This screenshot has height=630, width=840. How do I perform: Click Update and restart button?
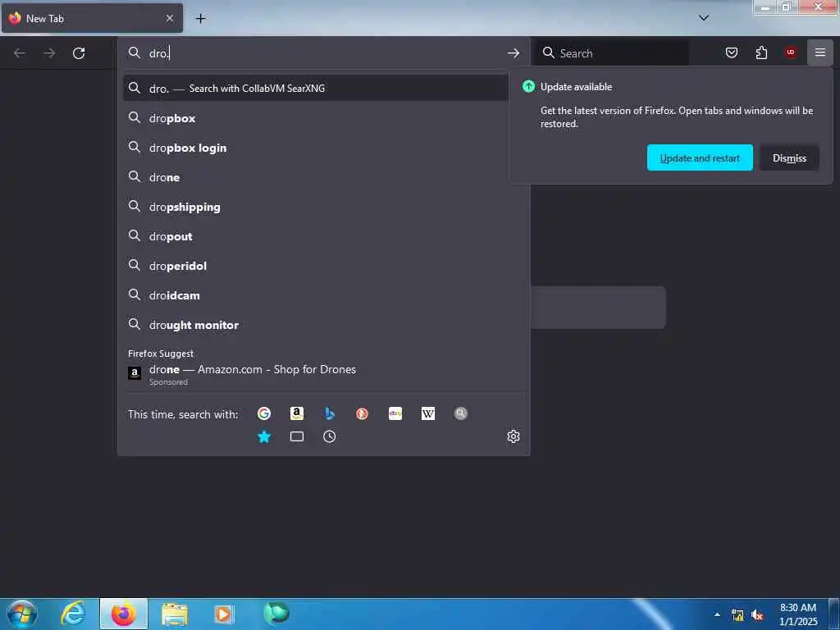tap(700, 158)
